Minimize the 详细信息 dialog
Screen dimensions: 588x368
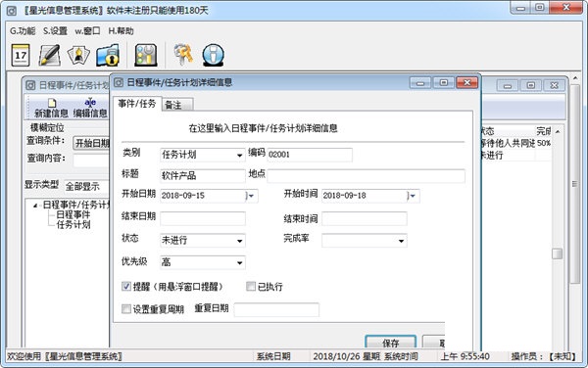point(420,83)
